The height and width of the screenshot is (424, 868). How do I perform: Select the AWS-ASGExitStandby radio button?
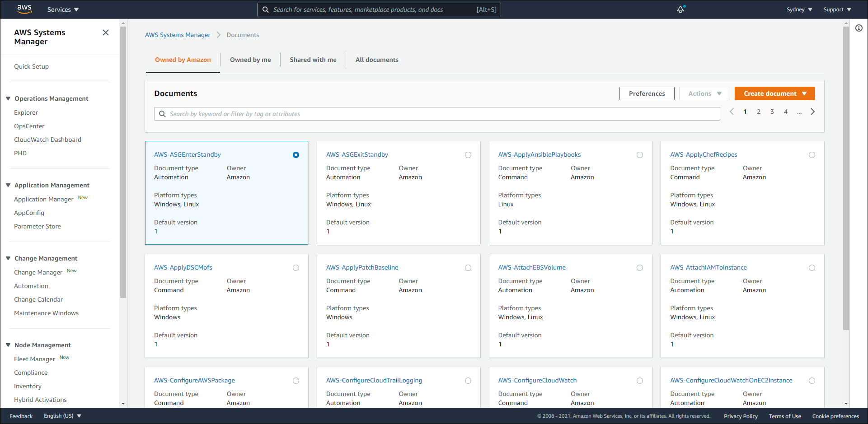pos(468,155)
